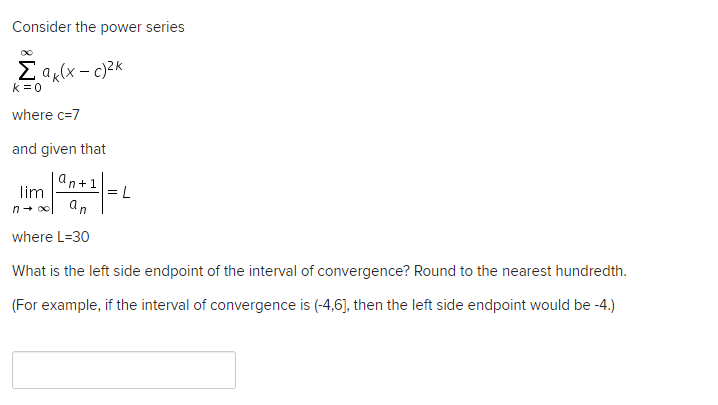This screenshot has width=718, height=405.
Task: Click the 'n → ∞' limit subscript
Action: point(32,208)
